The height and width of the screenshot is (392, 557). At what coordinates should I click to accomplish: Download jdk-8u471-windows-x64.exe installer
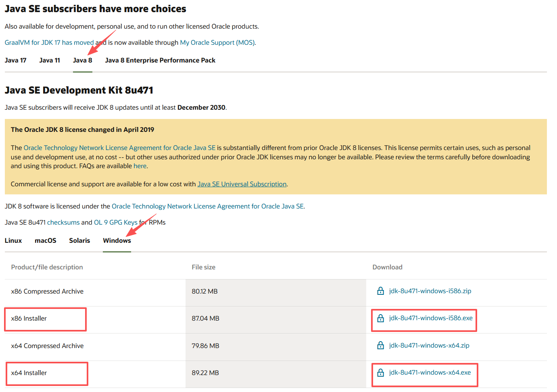[430, 373]
